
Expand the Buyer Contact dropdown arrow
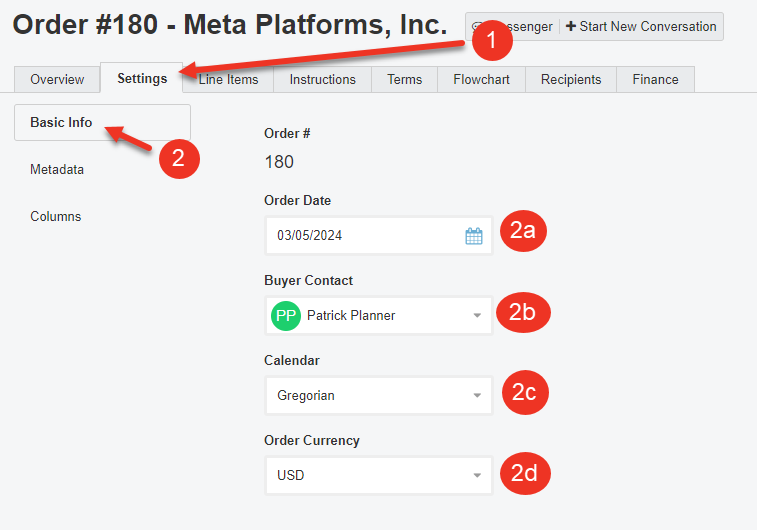[x=477, y=316]
